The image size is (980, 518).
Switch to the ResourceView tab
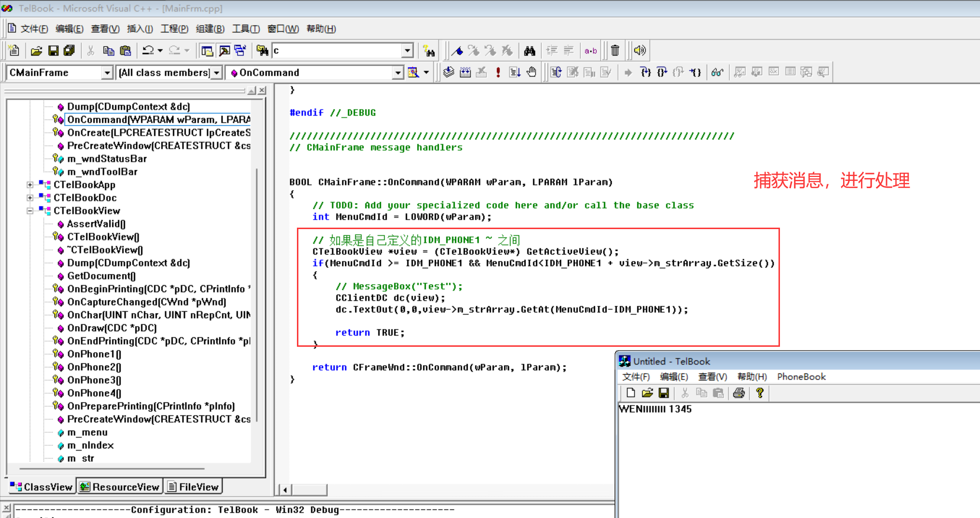pos(120,487)
